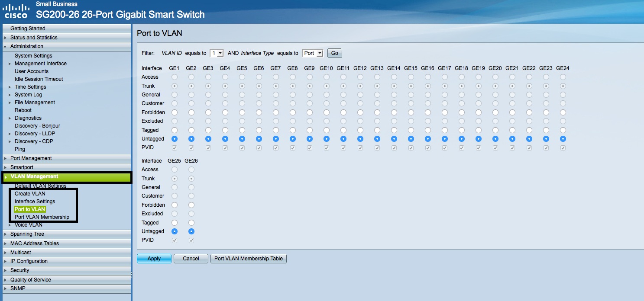Collapse the Administration section
644x301 pixels.
(x=26, y=46)
